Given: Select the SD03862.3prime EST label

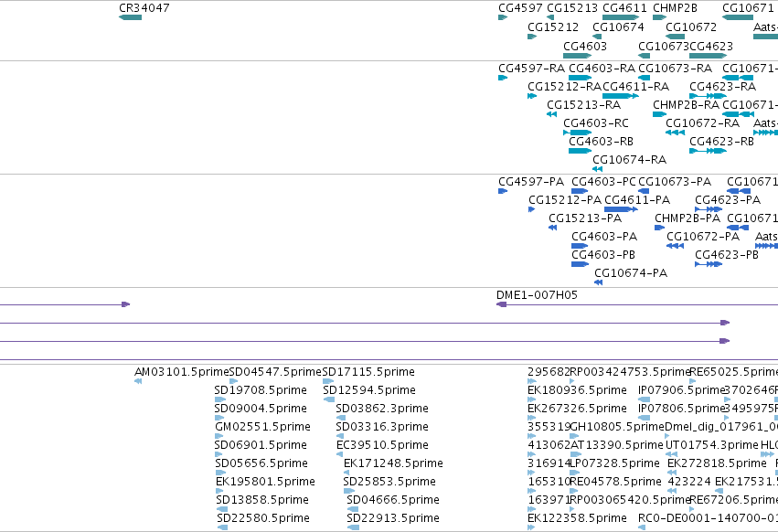Looking at the screenshot, I should [x=382, y=409].
